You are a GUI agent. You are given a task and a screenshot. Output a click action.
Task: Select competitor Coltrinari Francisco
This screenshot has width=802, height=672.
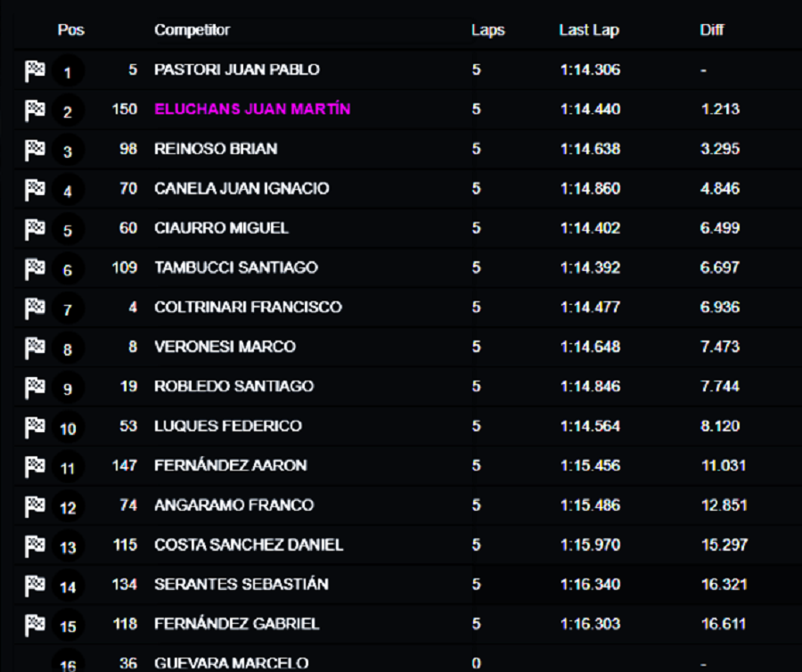click(x=248, y=307)
